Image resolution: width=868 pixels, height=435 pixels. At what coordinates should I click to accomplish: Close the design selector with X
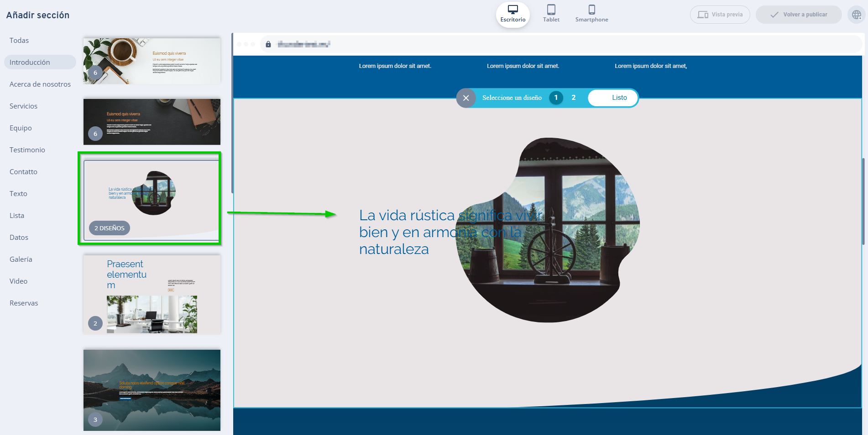tap(466, 98)
